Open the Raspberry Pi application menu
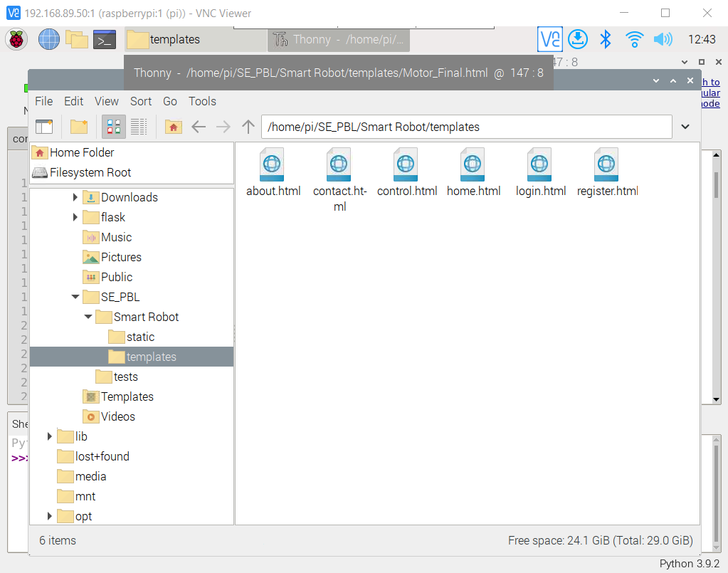 (x=16, y=39)
